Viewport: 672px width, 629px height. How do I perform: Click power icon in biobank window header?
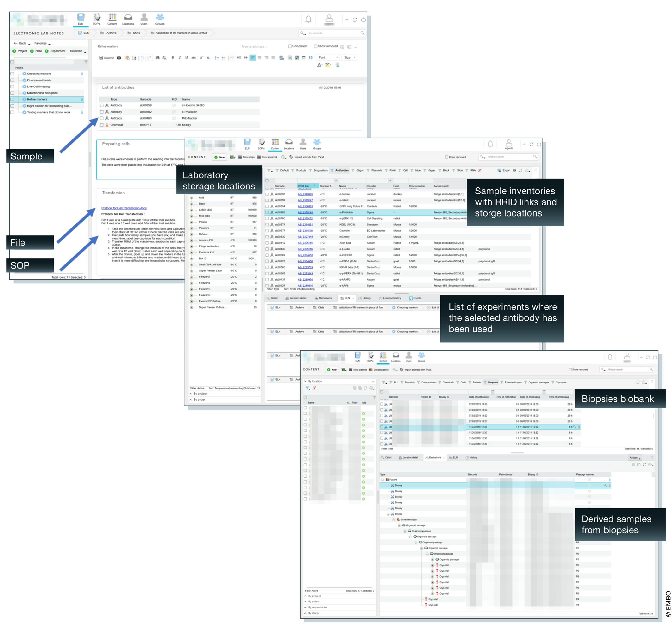[x=655, y=357]
